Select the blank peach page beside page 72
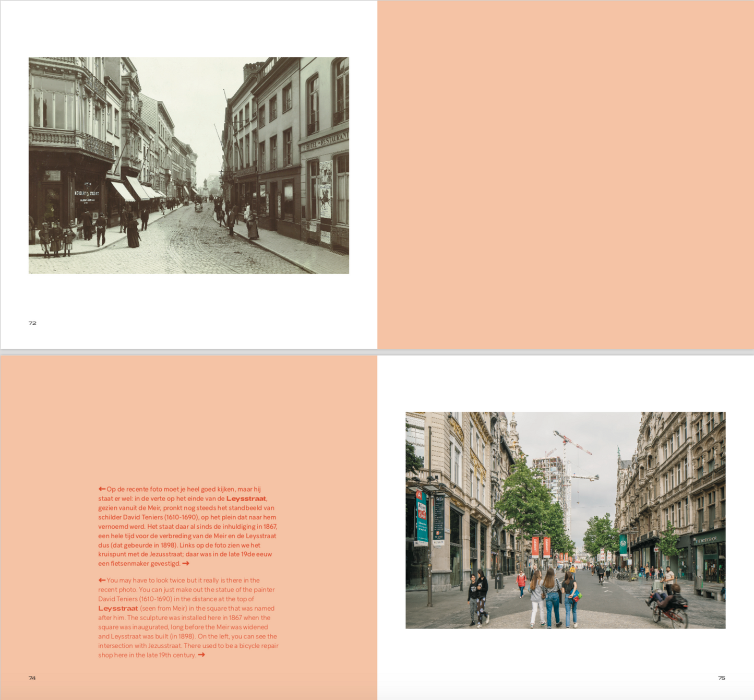The width and height of the screenshot is (754, 700). pyautogui.click(x=565, y=174)
